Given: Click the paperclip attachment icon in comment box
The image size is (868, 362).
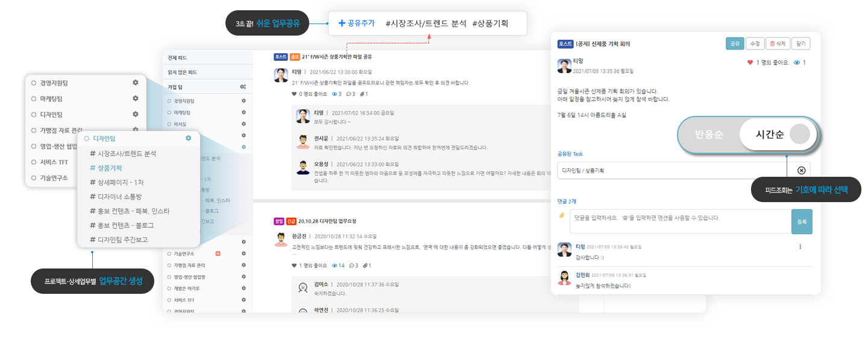Looking at the screenshot, I should click(562, 215).
